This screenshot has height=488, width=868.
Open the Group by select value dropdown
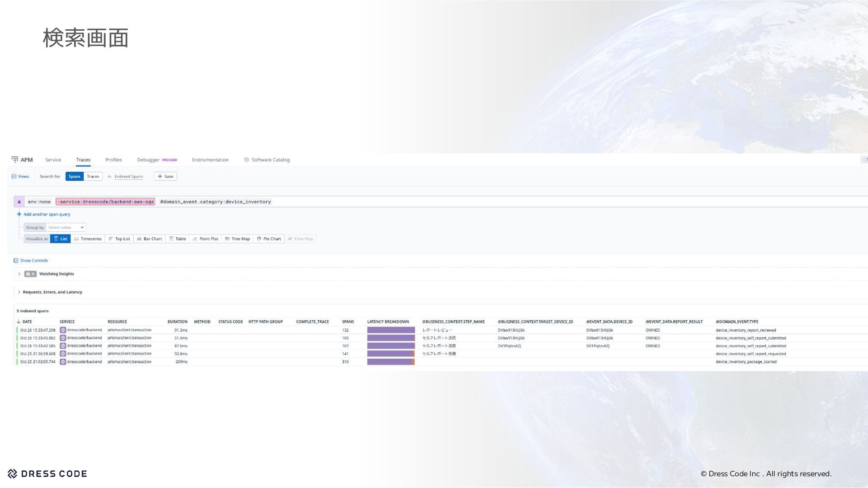tap(66, 228)
